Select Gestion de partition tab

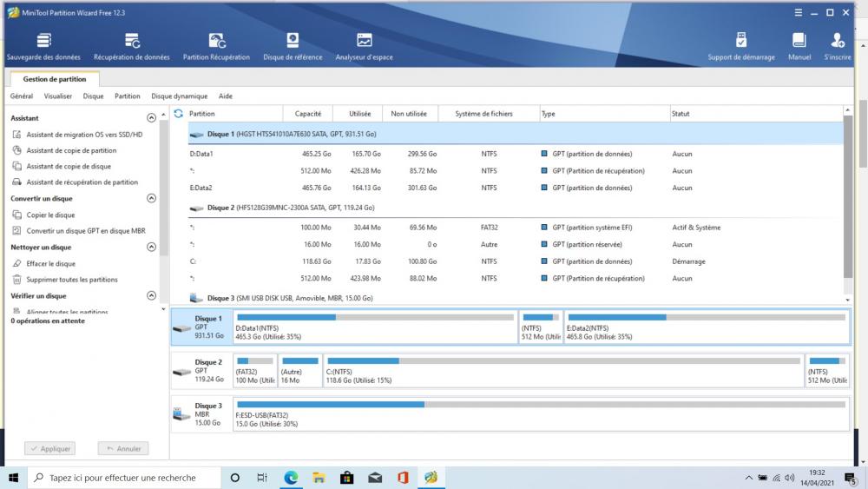pyautogui.click(x=55, y=79)
